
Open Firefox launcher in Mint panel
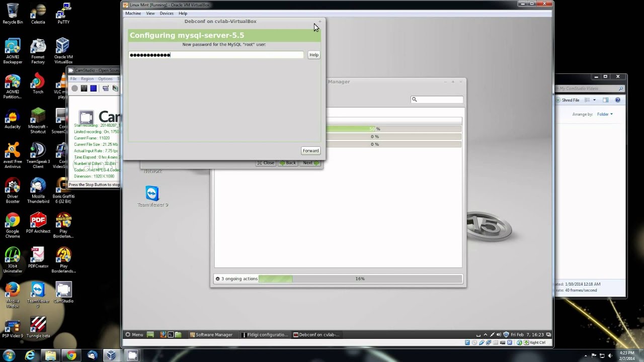tap(163, 334)
